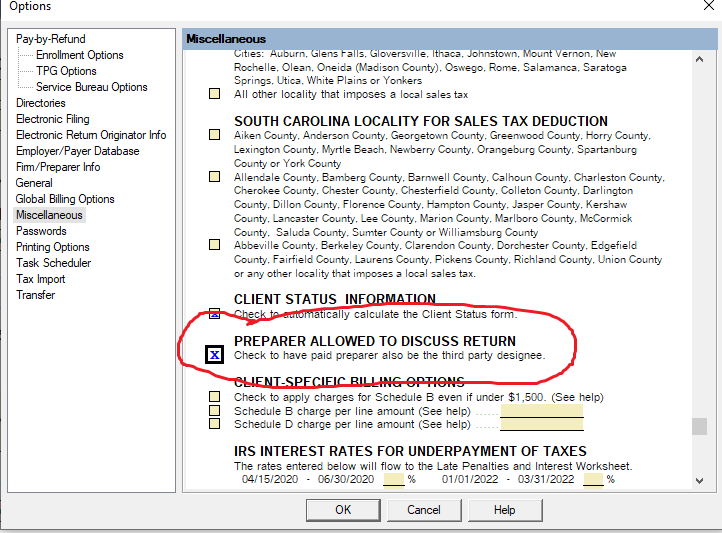Open Help for the Options dialog
The image size is (722, 533).
(x=505, y=510)
